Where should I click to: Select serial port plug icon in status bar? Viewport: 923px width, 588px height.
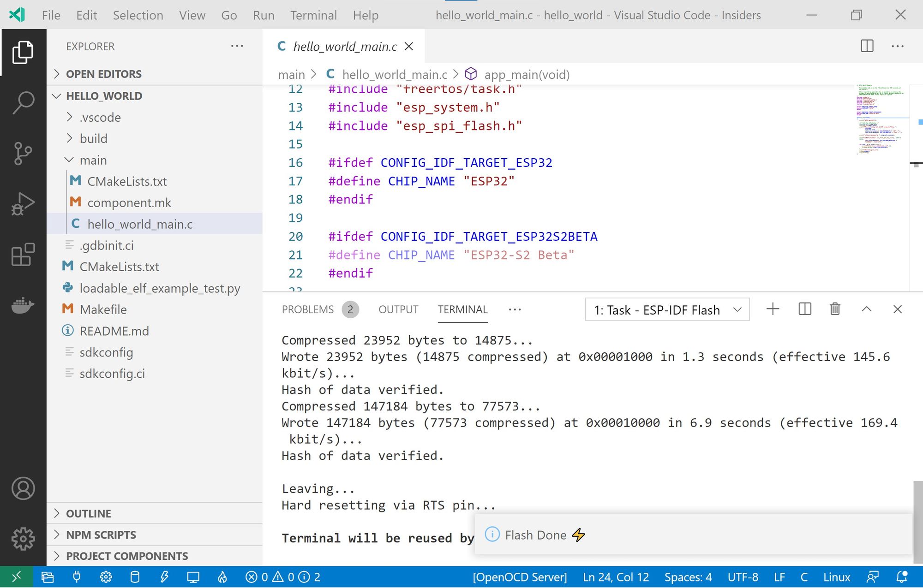tap(77, 577)
